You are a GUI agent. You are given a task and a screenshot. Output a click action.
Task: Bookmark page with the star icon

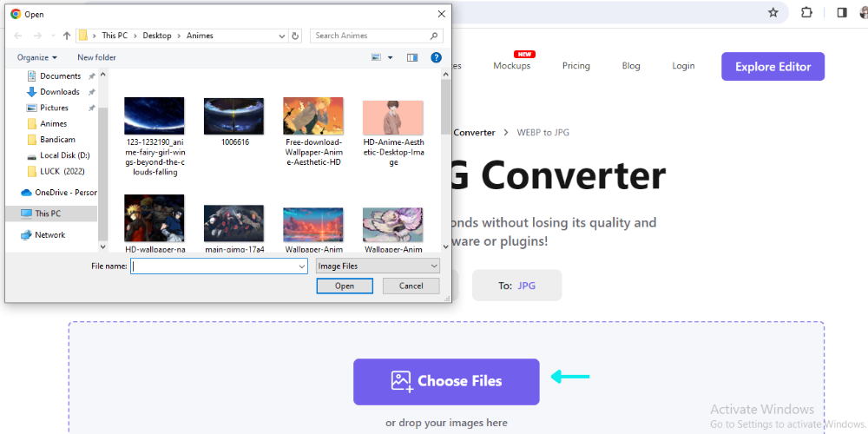773,12
